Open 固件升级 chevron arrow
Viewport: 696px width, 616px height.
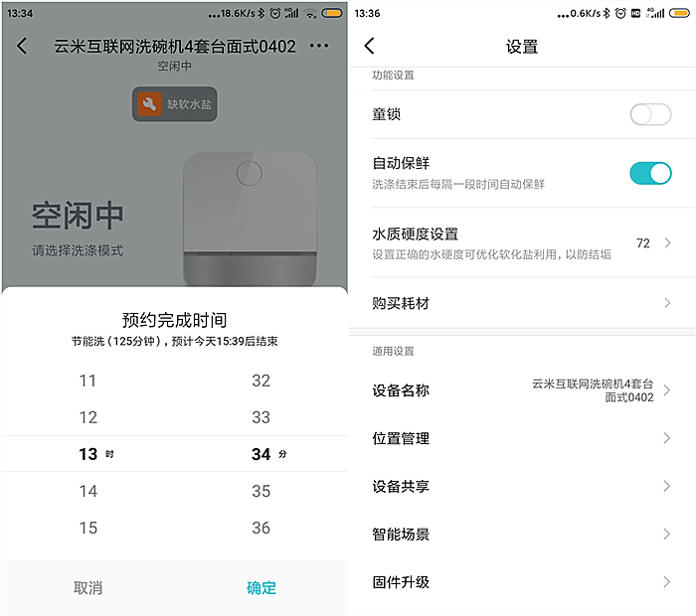(x=667, y=582)
